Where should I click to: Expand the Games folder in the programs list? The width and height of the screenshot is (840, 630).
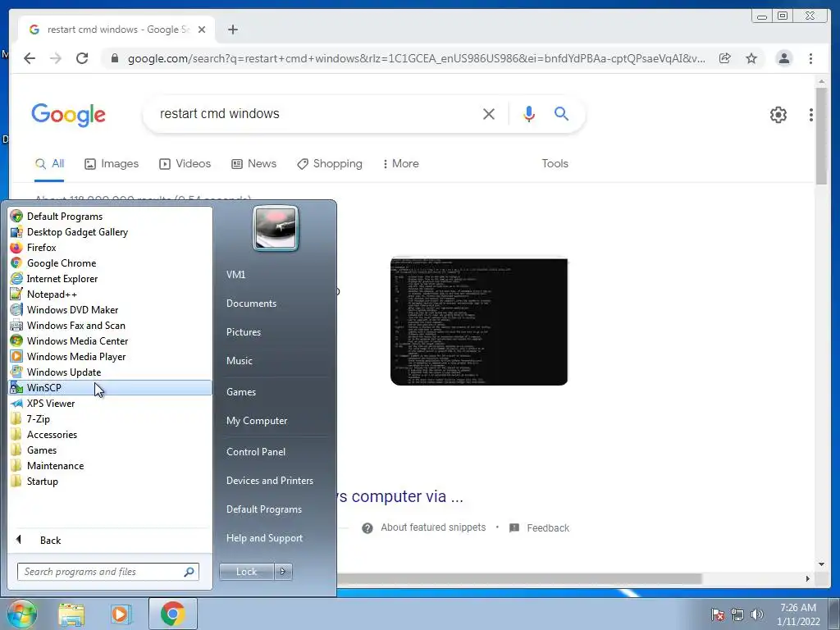coord(110,450)
